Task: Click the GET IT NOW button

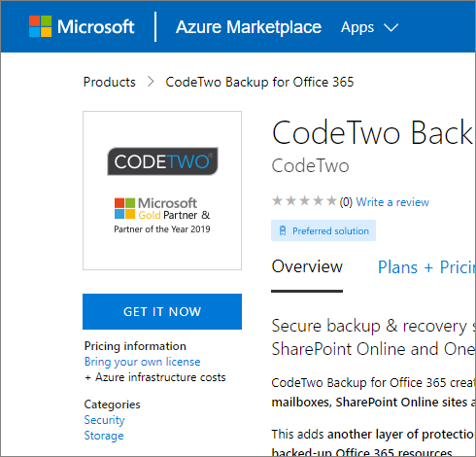Action: click(162, 311)
